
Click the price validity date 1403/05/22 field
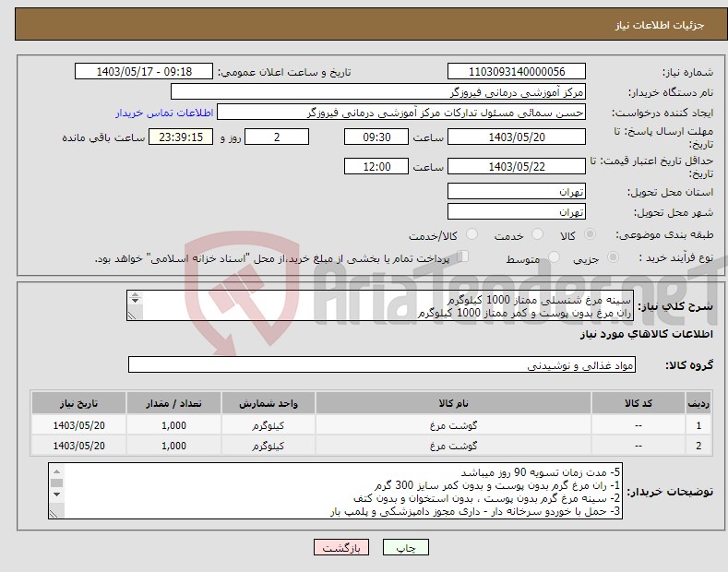point(517,166)
